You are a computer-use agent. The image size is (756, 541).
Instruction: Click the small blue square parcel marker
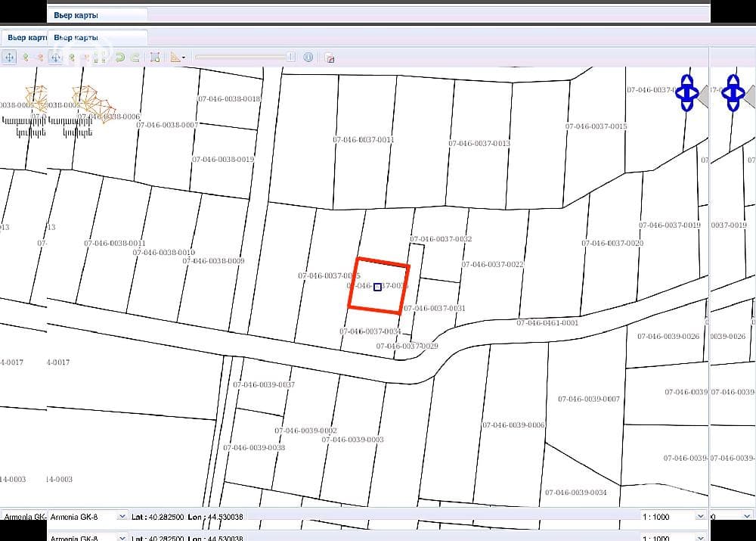377,287
